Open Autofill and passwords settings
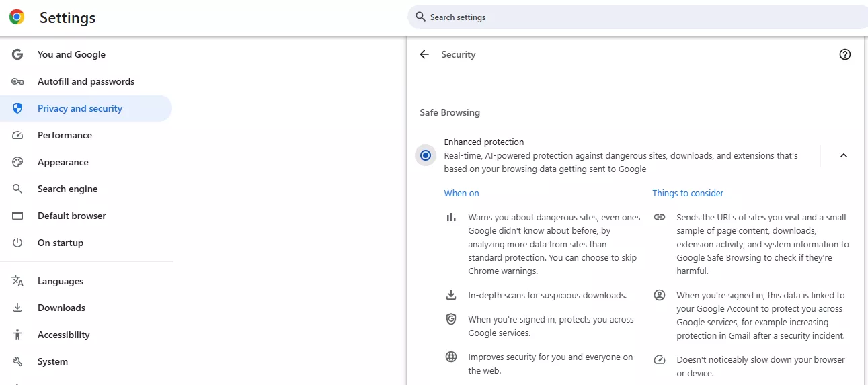The width and height of the screenshot is (868, 385). [86, 81]
